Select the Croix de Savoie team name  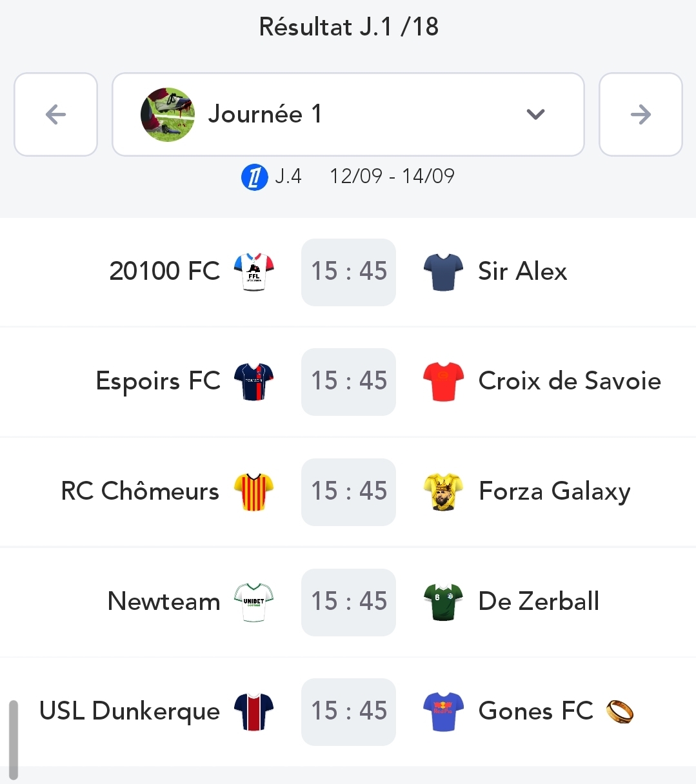click(570, 382)
